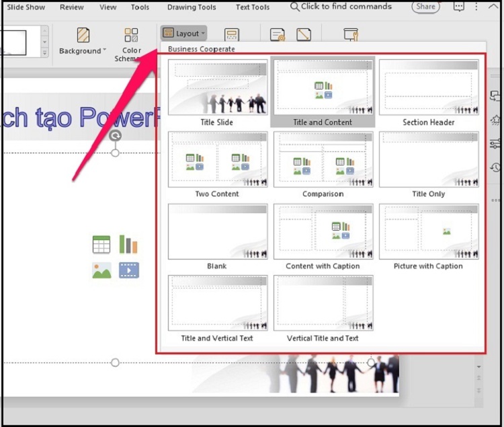Switch to Text Tools tab
Screen dimensions: 504x427
click(253, 7)
